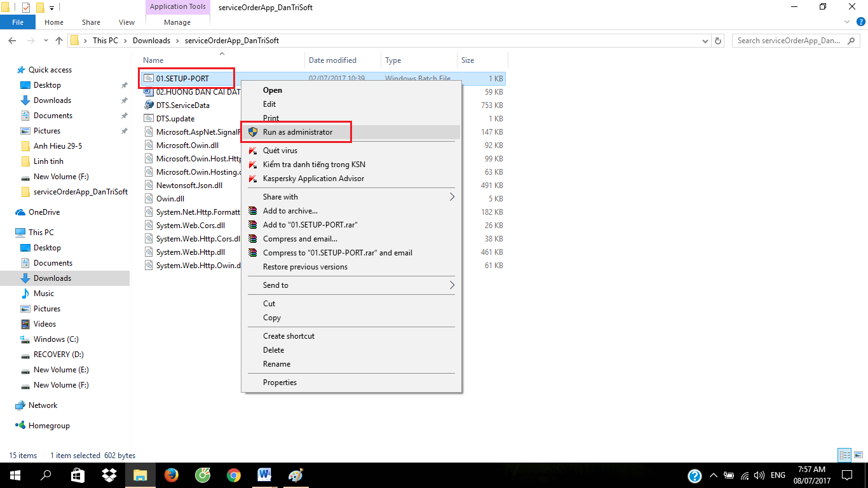Image resolution: width=868 pixels, height=488 pixels.
Task: Click the Refresh button in address bar
Action: [719, 41]
